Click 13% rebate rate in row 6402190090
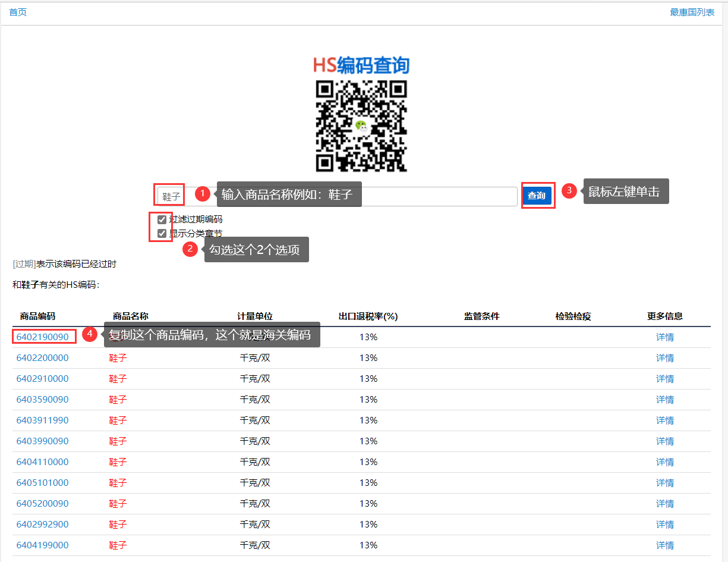Screen dimensions: 728x562 (x=368, y=337)
